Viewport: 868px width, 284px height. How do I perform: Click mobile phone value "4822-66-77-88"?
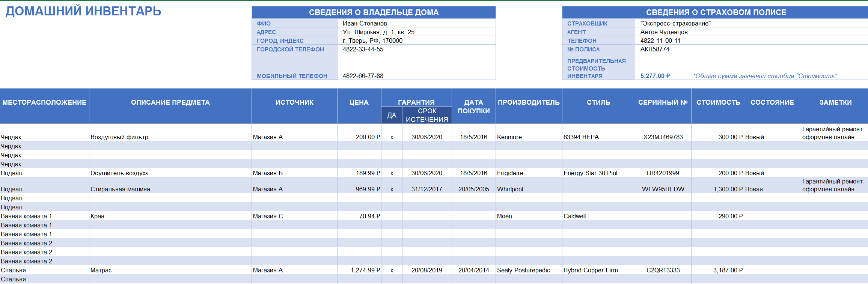[416, 67]
